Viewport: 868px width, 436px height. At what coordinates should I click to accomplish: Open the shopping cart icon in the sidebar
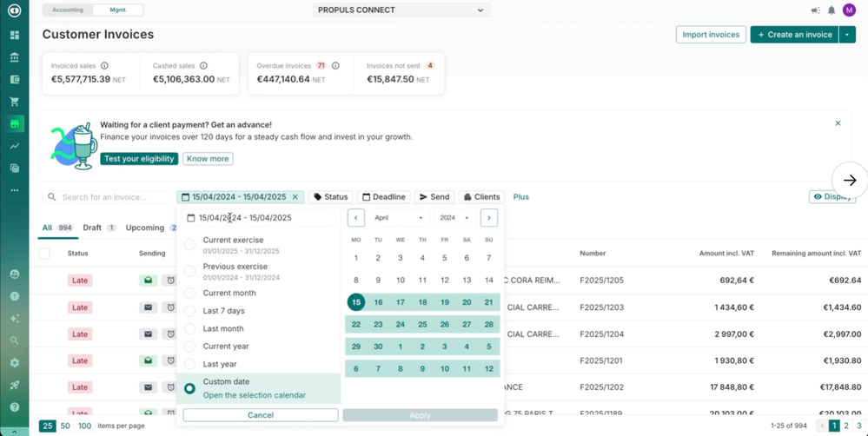tap(14, 102)
